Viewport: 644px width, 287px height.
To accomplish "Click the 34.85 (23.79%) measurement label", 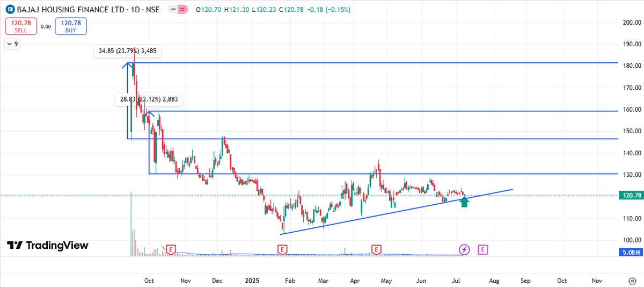I will (x=127, y=51).
